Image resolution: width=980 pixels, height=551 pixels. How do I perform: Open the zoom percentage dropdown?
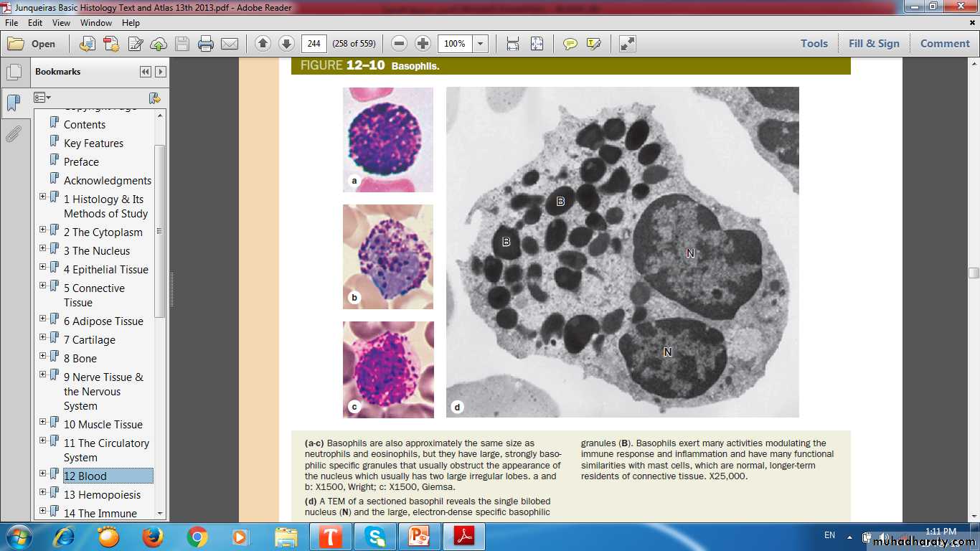pyautogui.click(x=481, y=44)
